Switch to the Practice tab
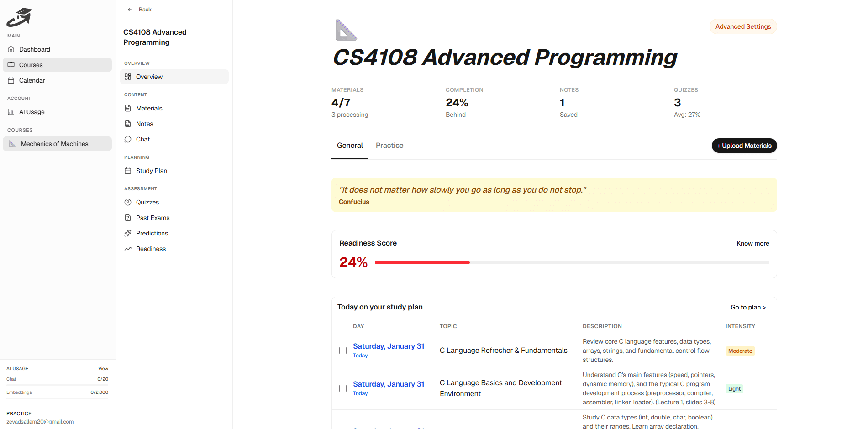 pos(389,146)
